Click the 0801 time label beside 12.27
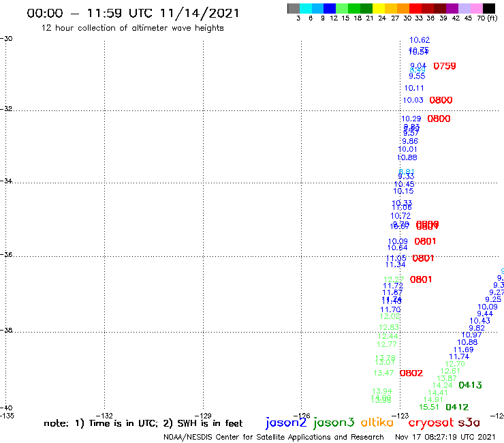Viewport: 504px width, 443px height. (421, 279)
